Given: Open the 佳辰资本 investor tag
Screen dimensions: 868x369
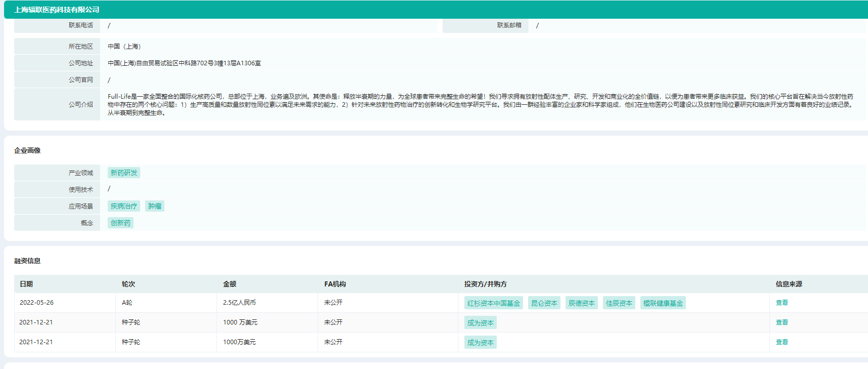Looking at the screenshot, I should [619, 303].
